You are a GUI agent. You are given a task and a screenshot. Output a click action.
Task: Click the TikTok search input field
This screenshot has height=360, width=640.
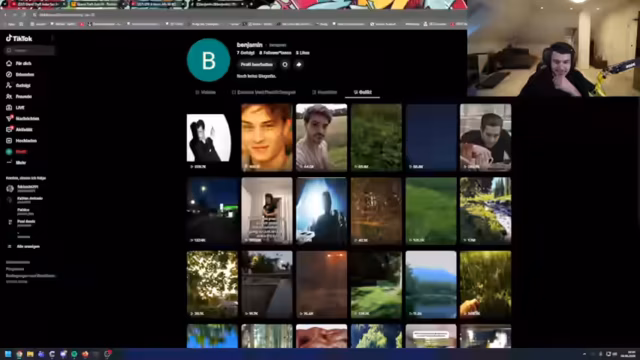pos(30,50)
